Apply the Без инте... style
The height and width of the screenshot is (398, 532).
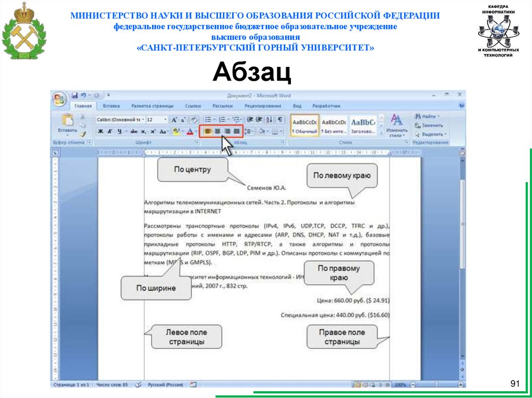click(x=334, y=126)
